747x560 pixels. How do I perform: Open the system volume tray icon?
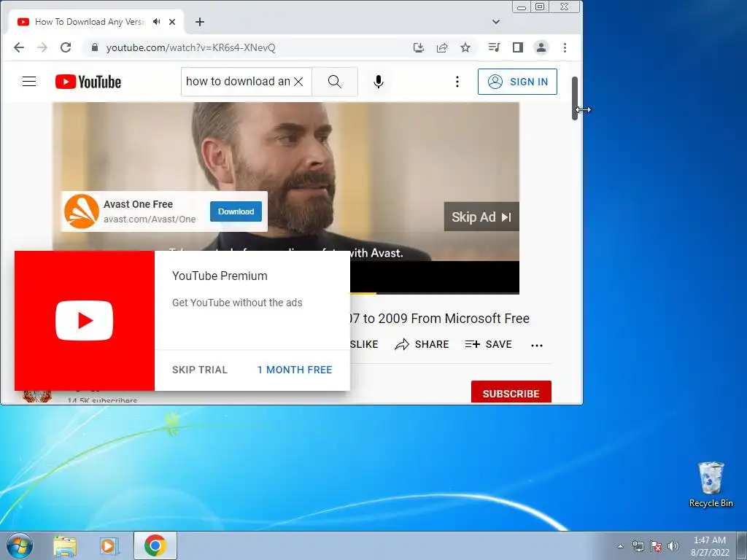tap(673, 546)
